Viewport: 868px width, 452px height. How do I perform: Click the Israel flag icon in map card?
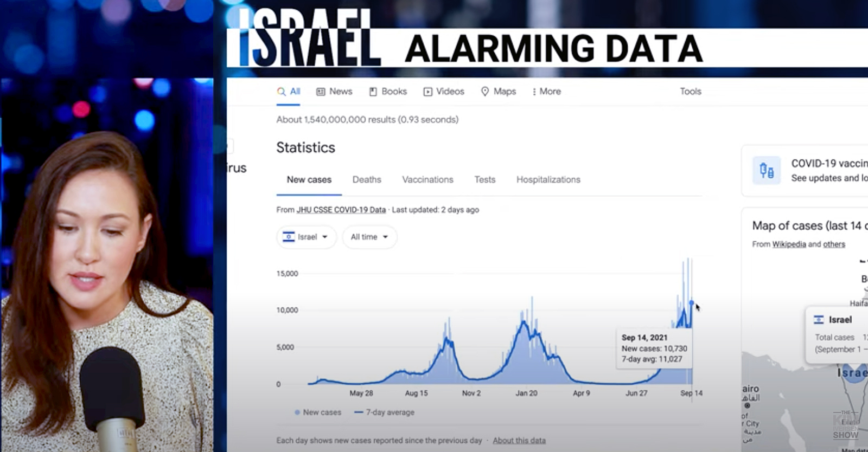(819, 320)
